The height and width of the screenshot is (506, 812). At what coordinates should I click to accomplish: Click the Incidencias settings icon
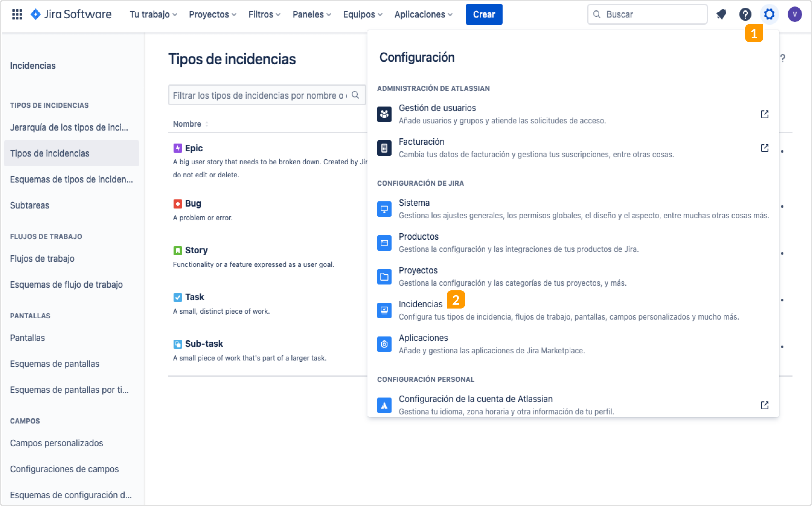(x=384, y=310)
